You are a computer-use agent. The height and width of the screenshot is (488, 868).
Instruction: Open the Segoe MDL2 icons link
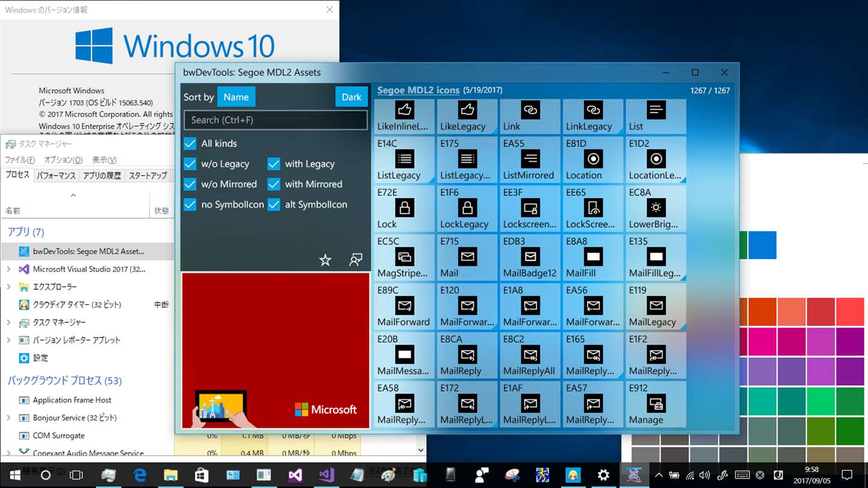(x=418, y=90)
